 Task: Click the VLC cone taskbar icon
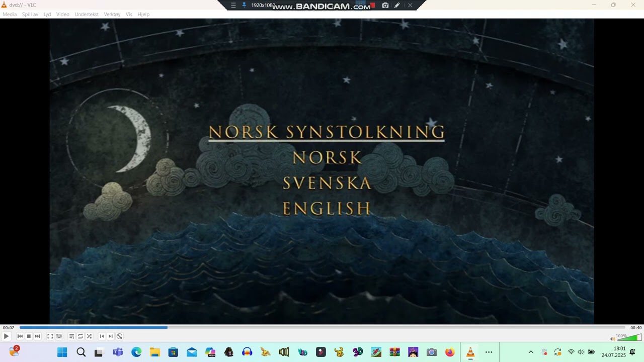coord(470,352)
